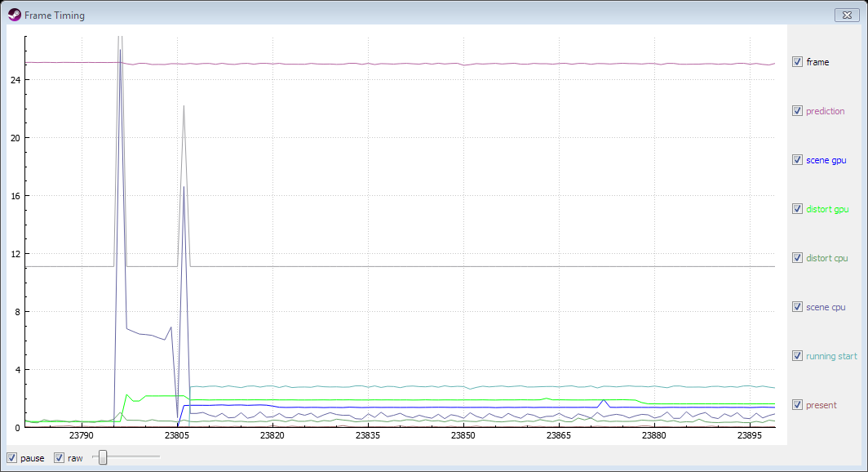
Task: Click the zoom slider handle
Action: tap(103, 457)
